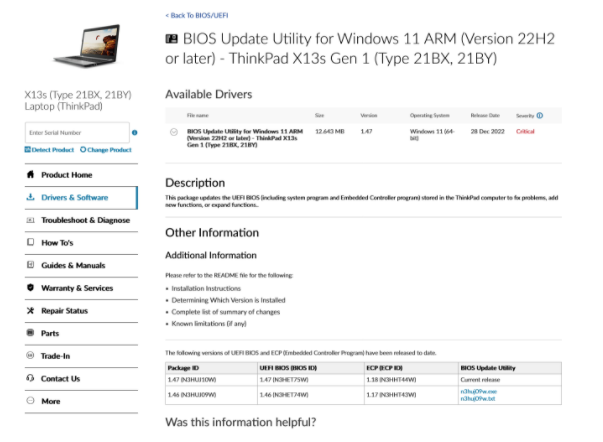Click the 1.46 (N3HET74W) UEFI BIOS cell
Viewport: 603px width, 442px height.
coord(311,395)
